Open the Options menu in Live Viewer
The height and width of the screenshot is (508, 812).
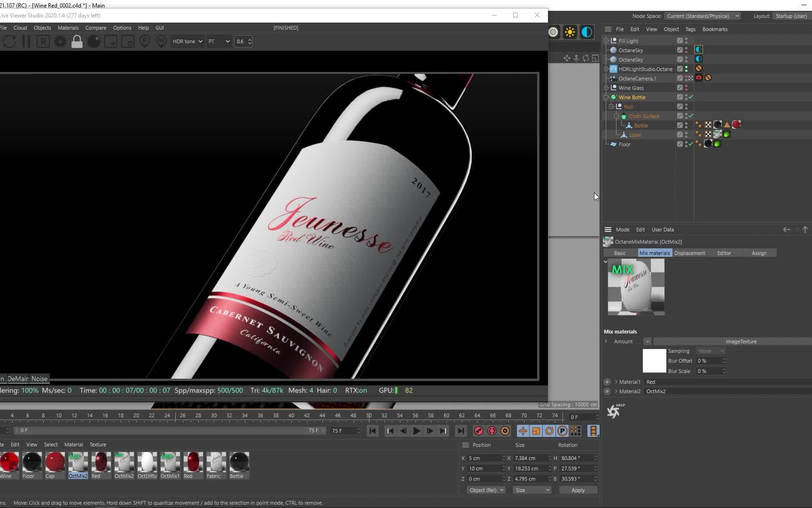[x=122, y=28]
